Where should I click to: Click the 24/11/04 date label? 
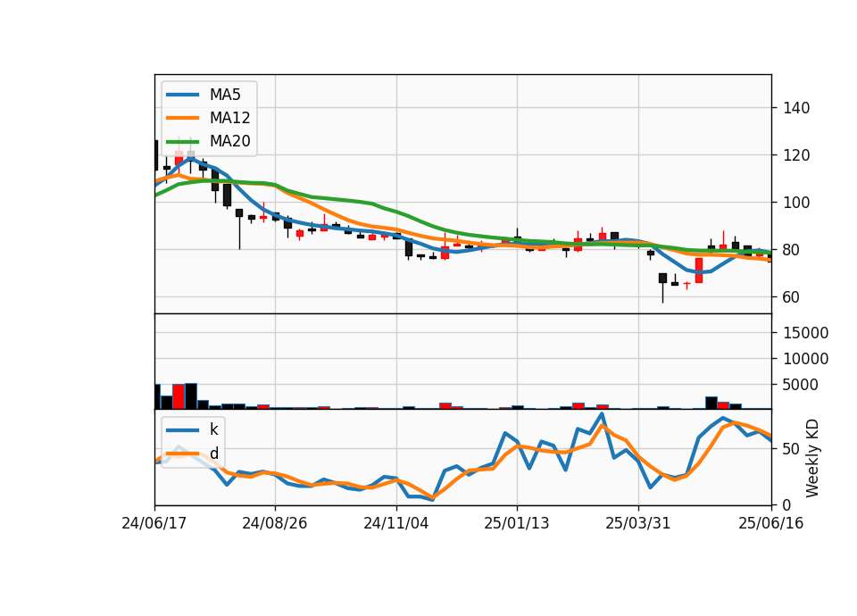click(395, 523)
